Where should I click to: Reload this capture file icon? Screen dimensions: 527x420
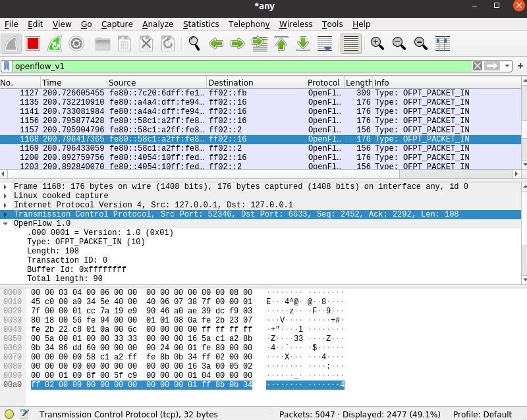point(168,43)
